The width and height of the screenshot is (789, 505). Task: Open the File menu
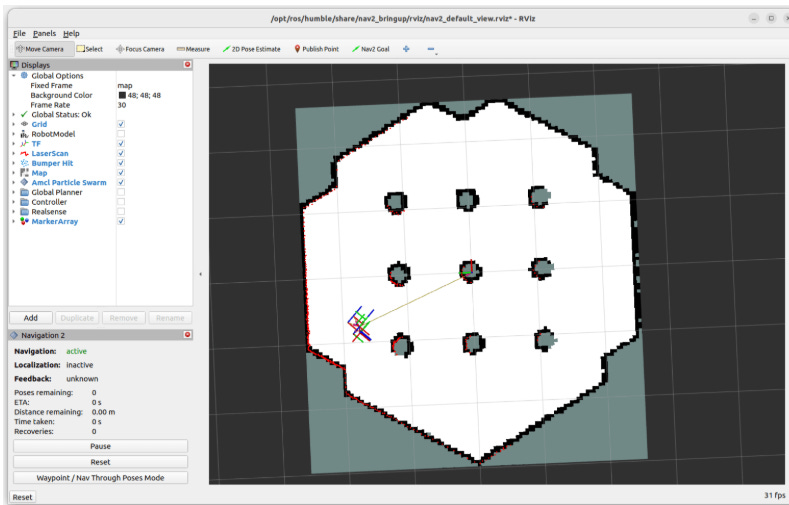19,33
